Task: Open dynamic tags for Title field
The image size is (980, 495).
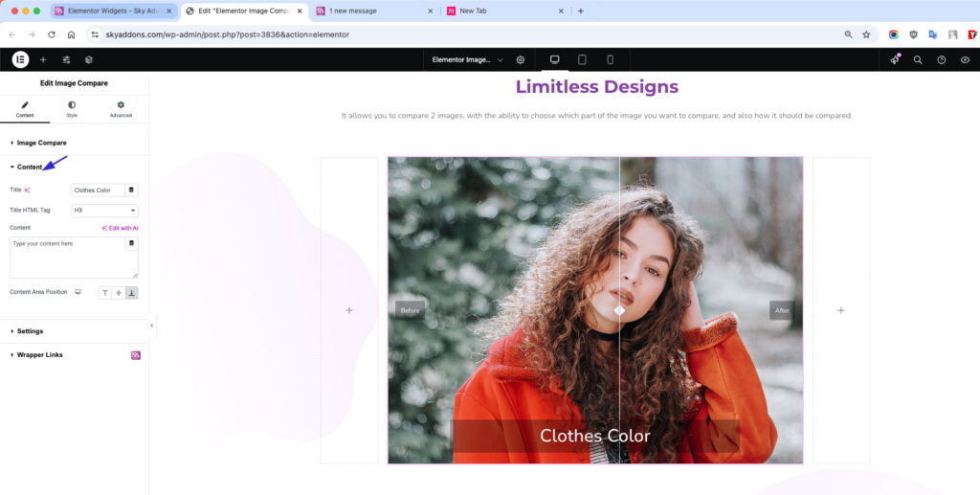Action: (x=131, y=190)
